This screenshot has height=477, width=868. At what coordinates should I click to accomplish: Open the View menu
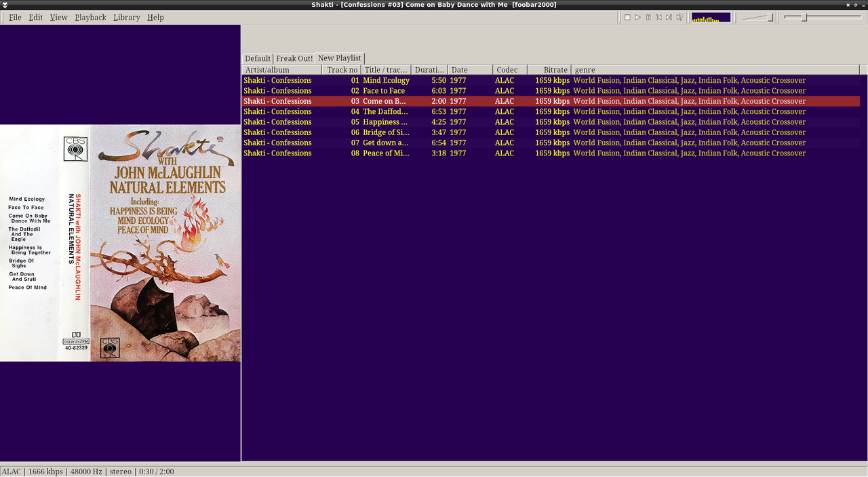click(58, 18)
